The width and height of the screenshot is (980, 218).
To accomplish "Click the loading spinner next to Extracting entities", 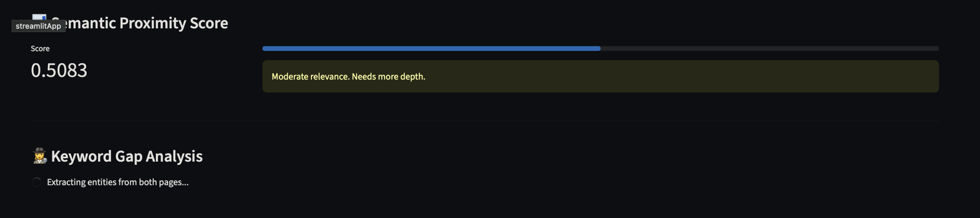I will pyautogui.click(x=36, y=182).
